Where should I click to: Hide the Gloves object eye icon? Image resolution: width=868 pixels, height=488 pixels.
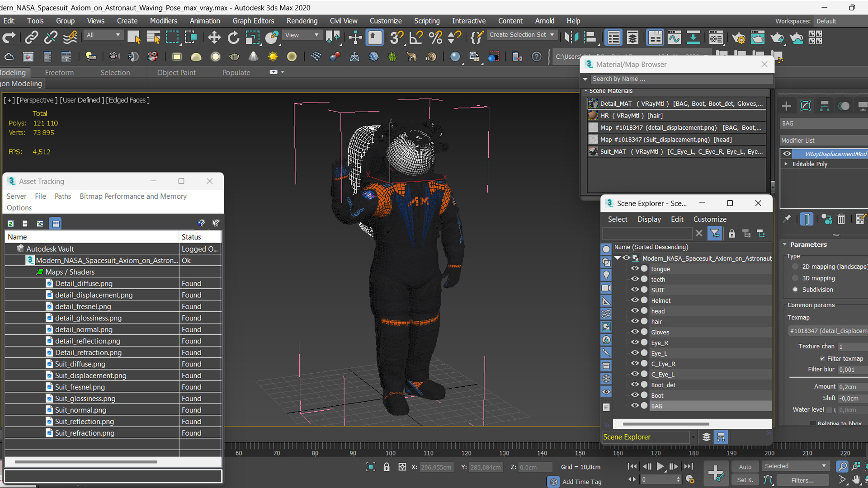point(635,332)
